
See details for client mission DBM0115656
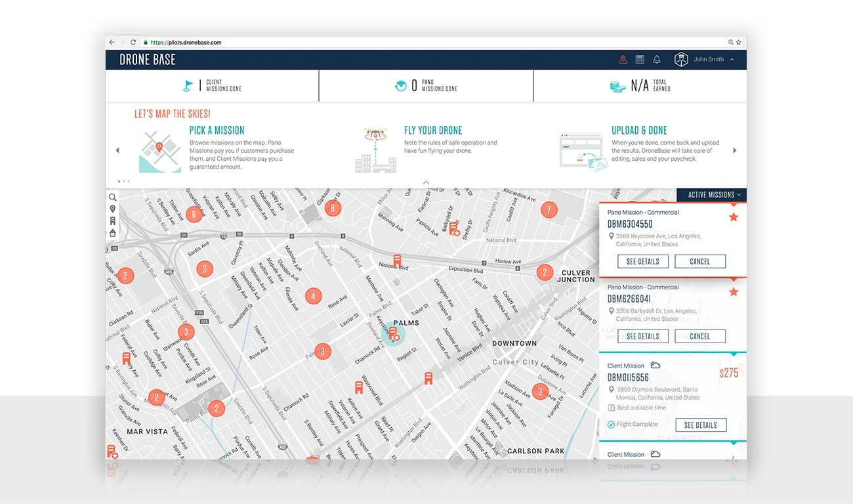(700, 425)
